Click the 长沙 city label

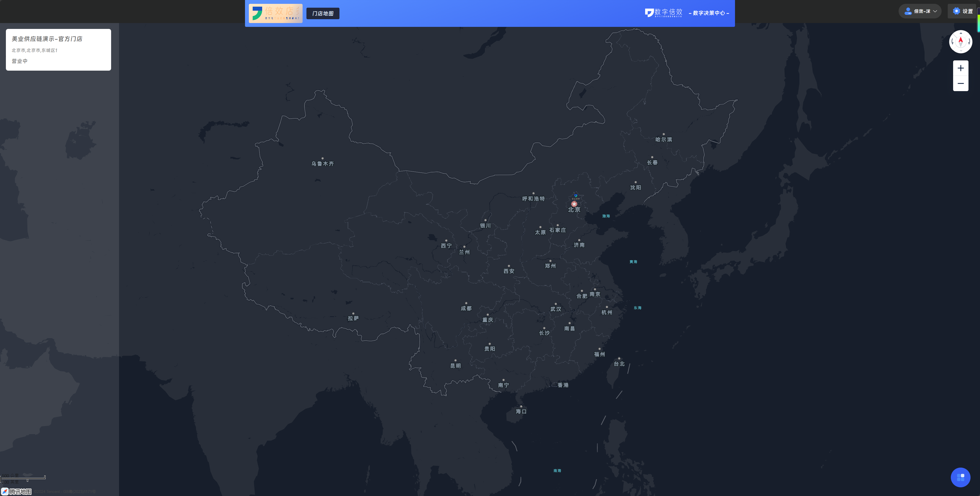544,333
